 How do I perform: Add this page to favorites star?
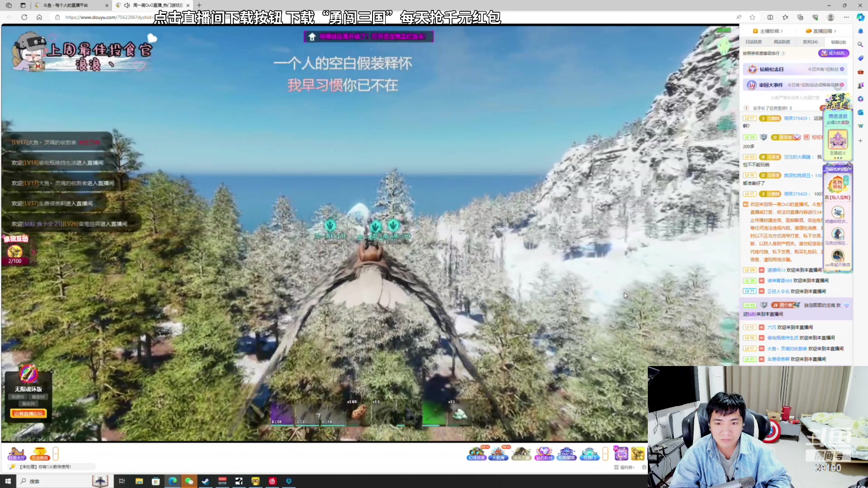point(752,17)
